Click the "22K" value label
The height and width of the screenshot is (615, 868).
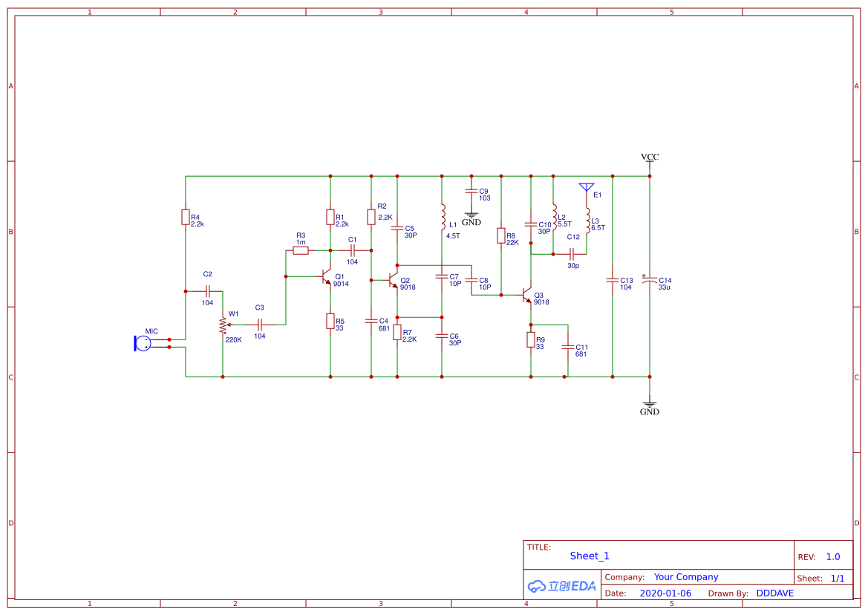pyautogui.click(x=512, y=243)
